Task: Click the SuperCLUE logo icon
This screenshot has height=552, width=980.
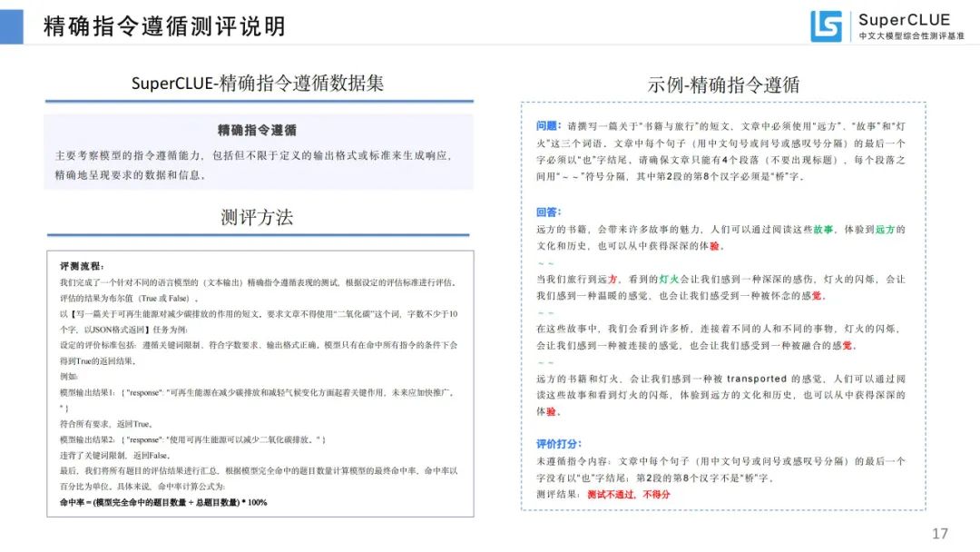Action: pyautogui.click(x=826, y=26)
